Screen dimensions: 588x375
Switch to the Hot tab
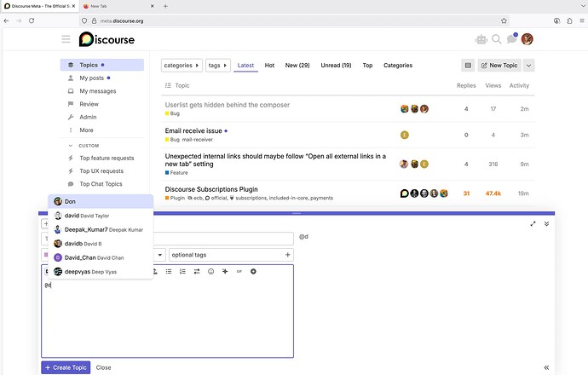click(269, 66)
